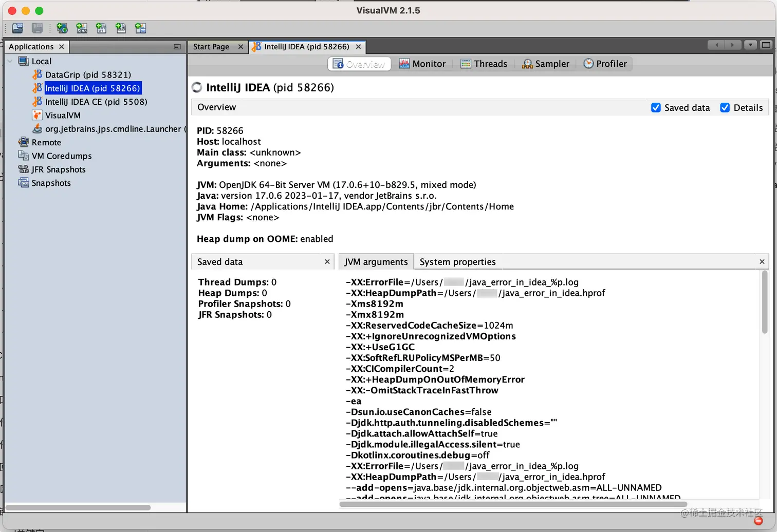Click the Add JMX Connection toolbar icon

(82, 28)
